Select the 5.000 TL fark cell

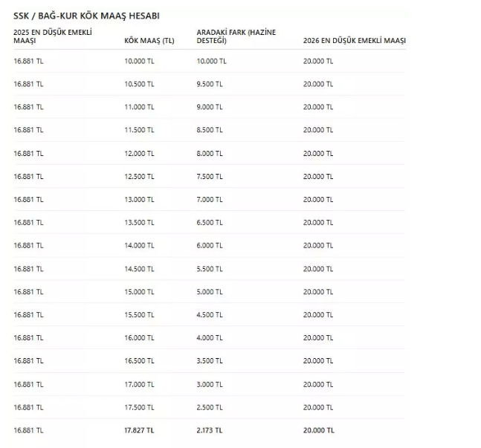(x=210, y=292)
